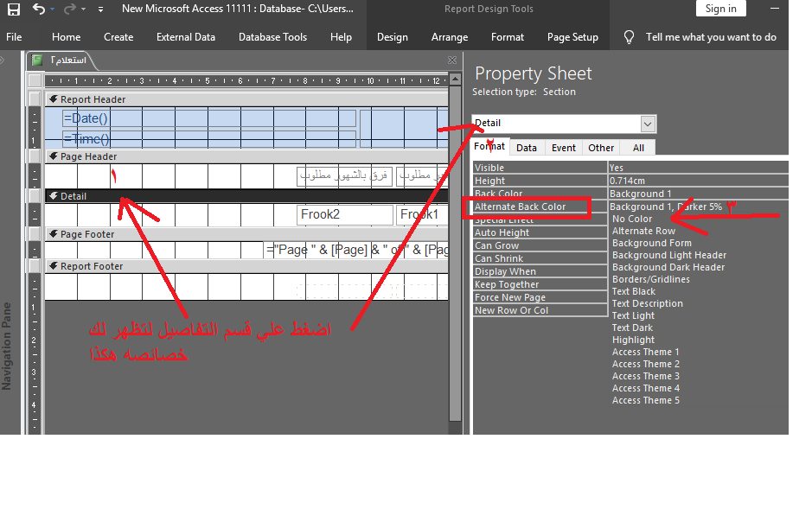Click the Alternate Back Color value field
Viewport: 812px width, 528px height.
(x=698, y=206)
